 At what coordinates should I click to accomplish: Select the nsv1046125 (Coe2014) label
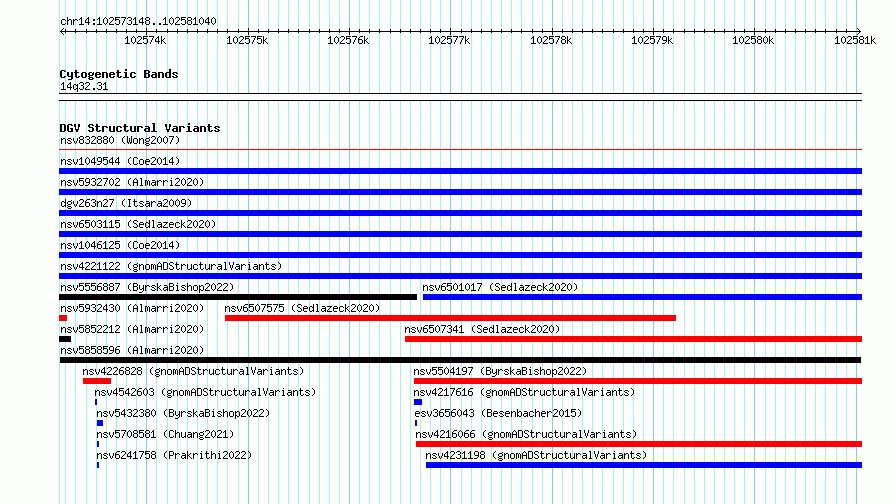click(120, 245)
